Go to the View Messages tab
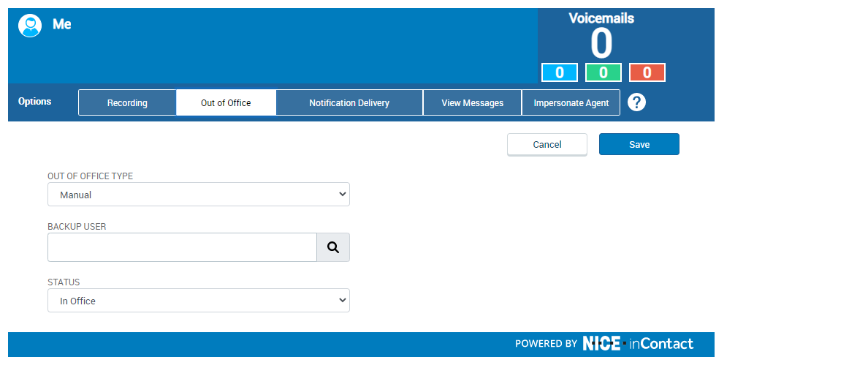Viewport: 868px width, 368px height. click(x=472, y=102)
